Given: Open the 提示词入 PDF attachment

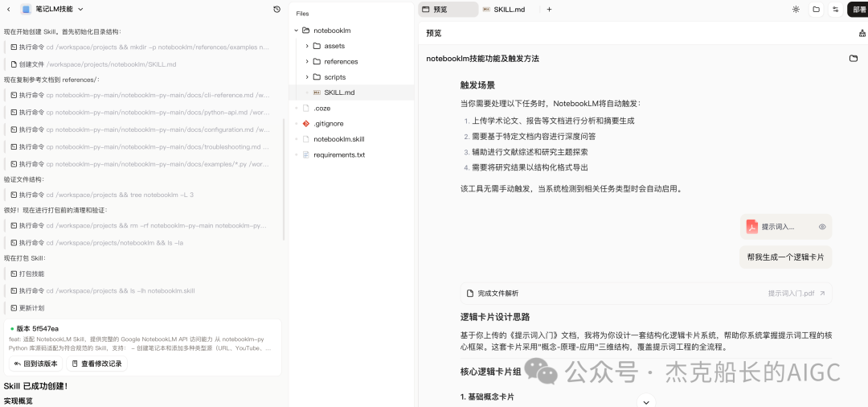Looking at the screenshot, I should pos(785,227).
